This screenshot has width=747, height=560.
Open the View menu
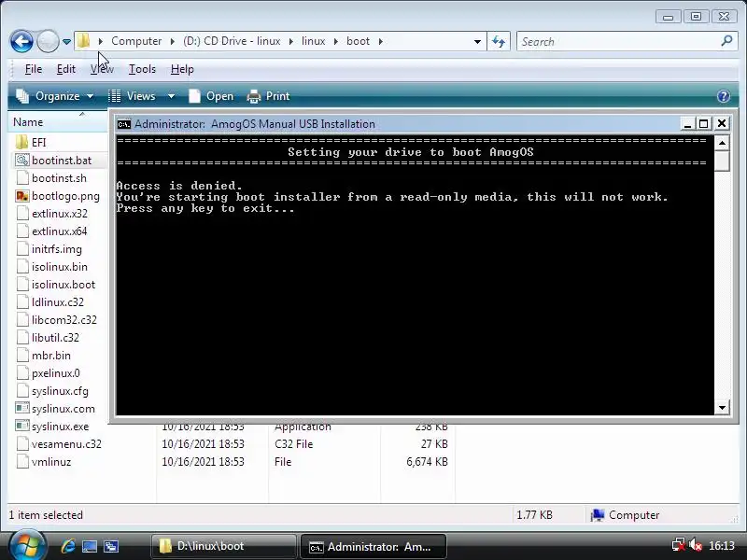click(x=102, y=69)
